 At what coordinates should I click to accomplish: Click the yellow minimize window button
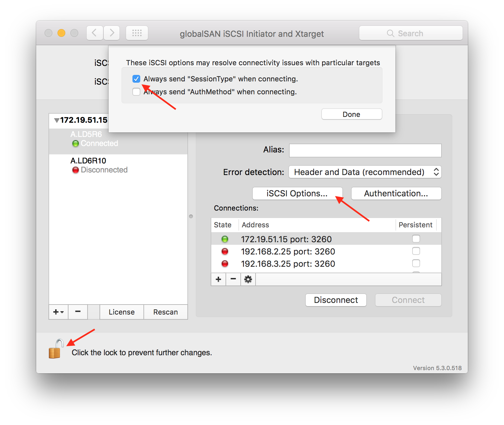tap(61, 33)
